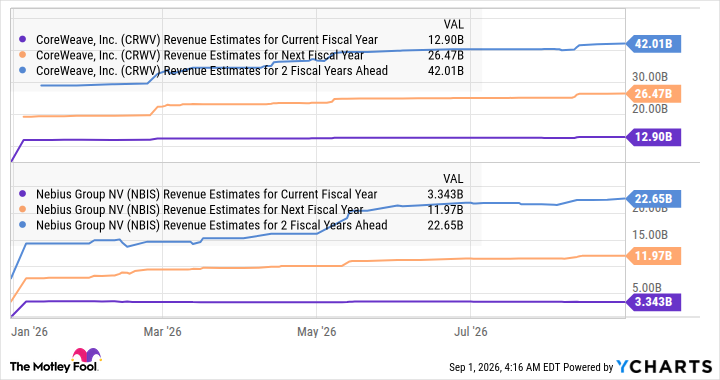Click the May '26 axis label
This screenshot has height=380, width=720.
click(x=316, y=332)
